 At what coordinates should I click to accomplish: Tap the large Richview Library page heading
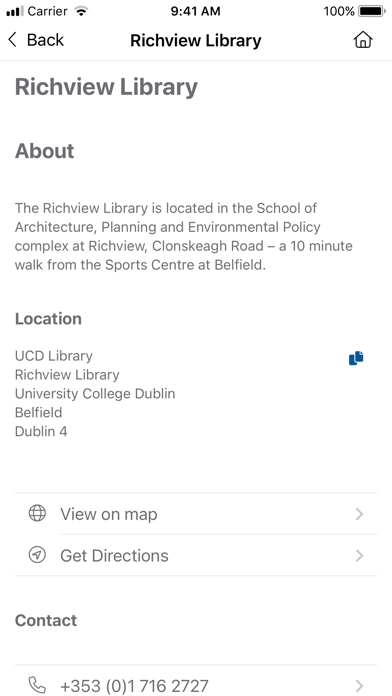tap(106, 87)
